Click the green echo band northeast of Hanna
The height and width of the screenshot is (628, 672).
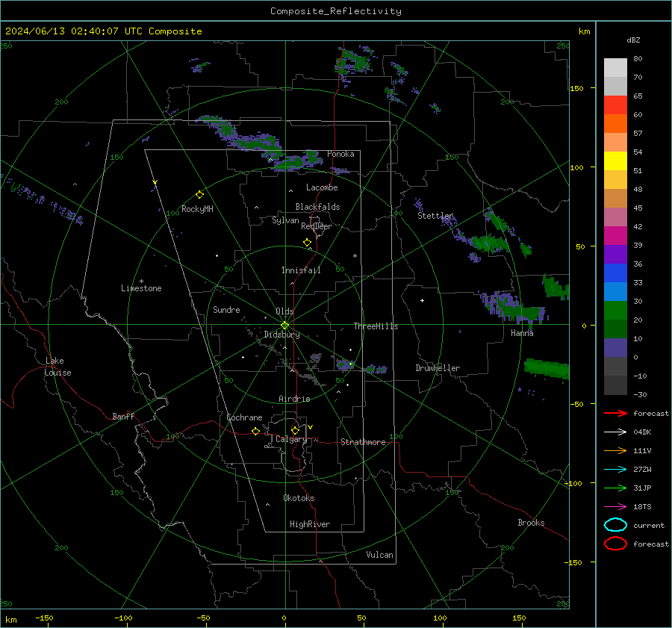coord(556,286)
